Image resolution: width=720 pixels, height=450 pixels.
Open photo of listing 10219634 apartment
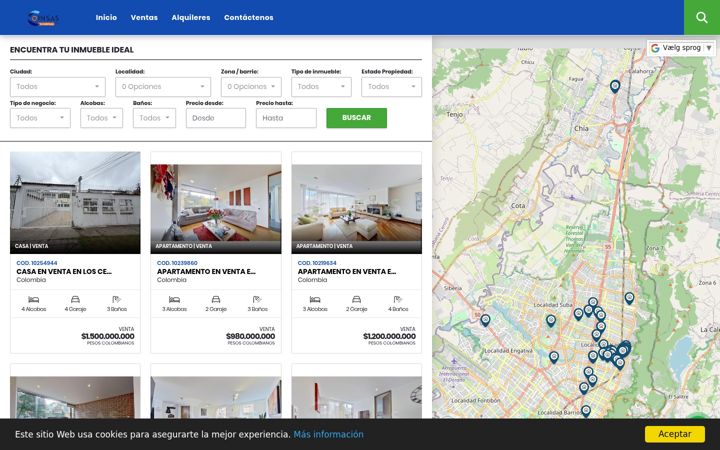pos(356,209)
